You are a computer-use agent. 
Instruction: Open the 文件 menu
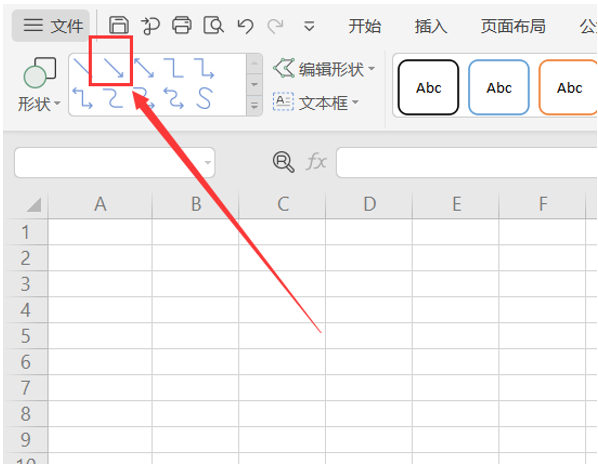[x=51, y=26]
